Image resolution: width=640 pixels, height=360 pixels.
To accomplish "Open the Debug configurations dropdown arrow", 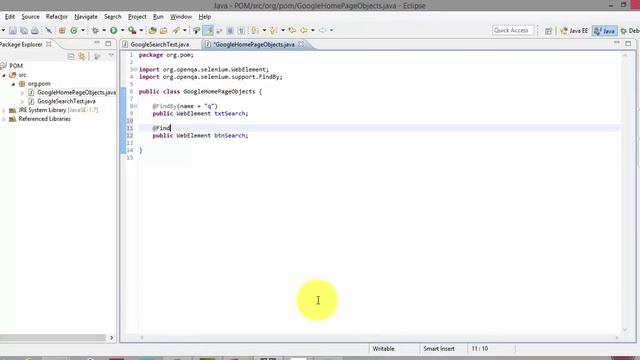I will click(x=104, y=31).
